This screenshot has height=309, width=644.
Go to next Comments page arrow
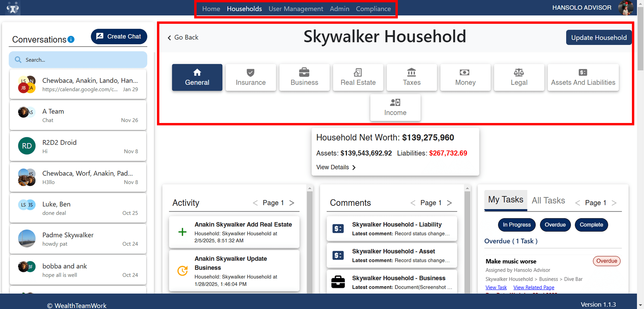[449, 203]
